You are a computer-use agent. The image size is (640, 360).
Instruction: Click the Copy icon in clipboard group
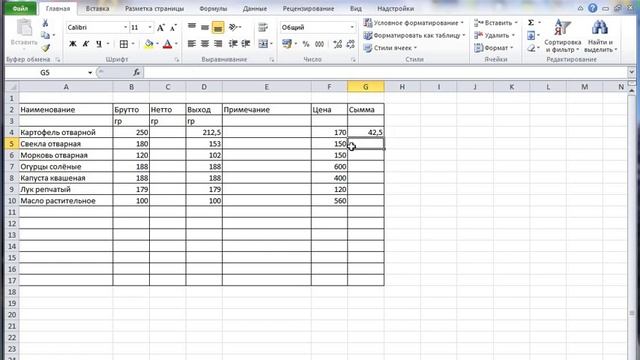[x=45, y=36]
